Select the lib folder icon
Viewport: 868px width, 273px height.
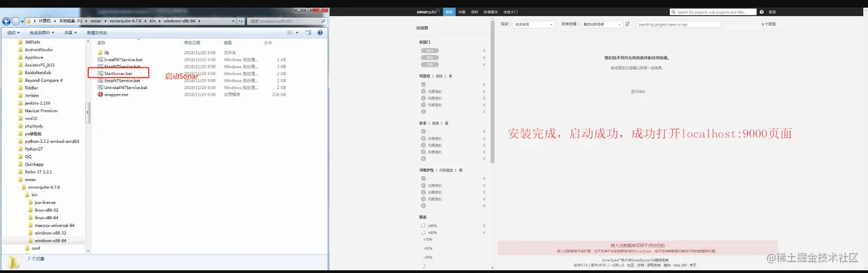click(100, 52)
